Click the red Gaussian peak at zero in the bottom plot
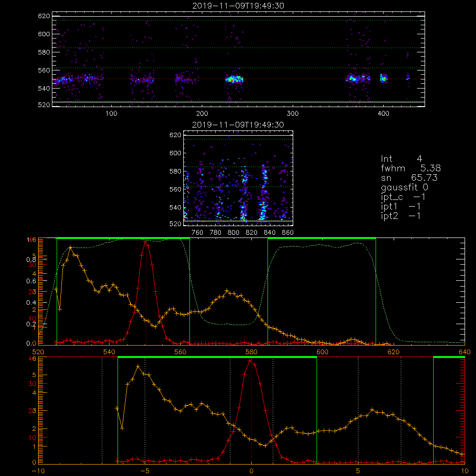Screen dimensions: 476x476 [x=250, y=361]
